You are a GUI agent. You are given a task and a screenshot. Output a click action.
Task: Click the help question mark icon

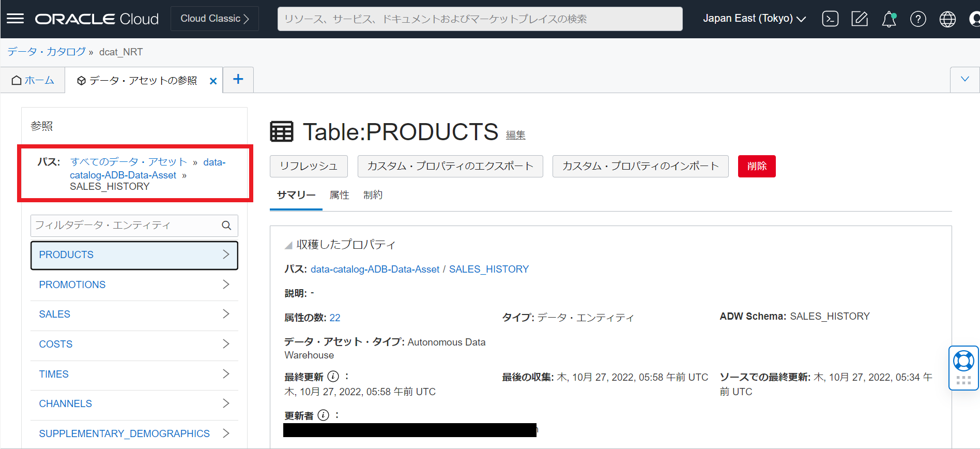click(918, 19)
